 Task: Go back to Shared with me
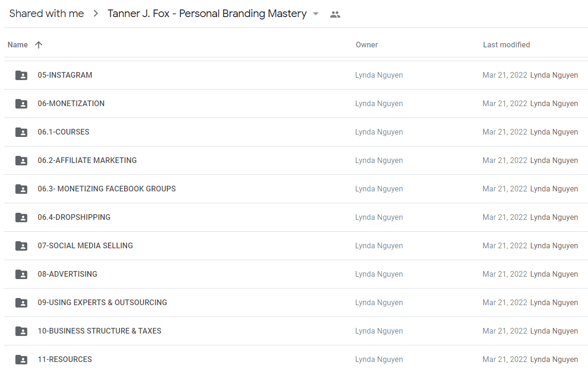46,13
